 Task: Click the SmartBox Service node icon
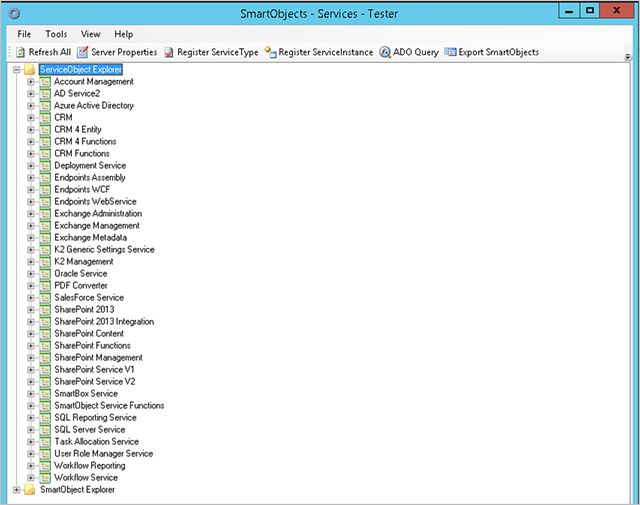(45, 394)
